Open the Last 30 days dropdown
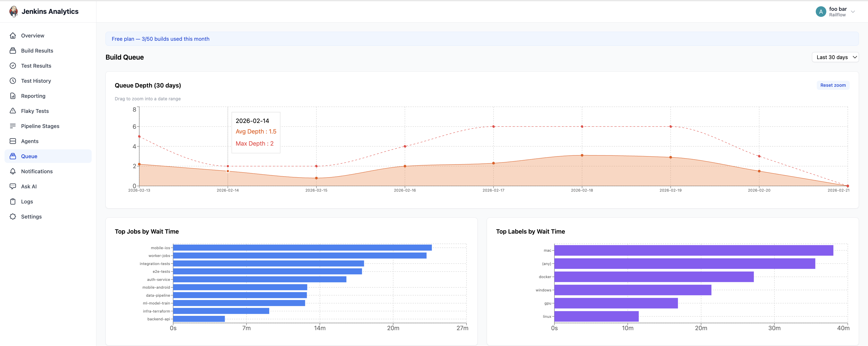 tap(835, 57)
